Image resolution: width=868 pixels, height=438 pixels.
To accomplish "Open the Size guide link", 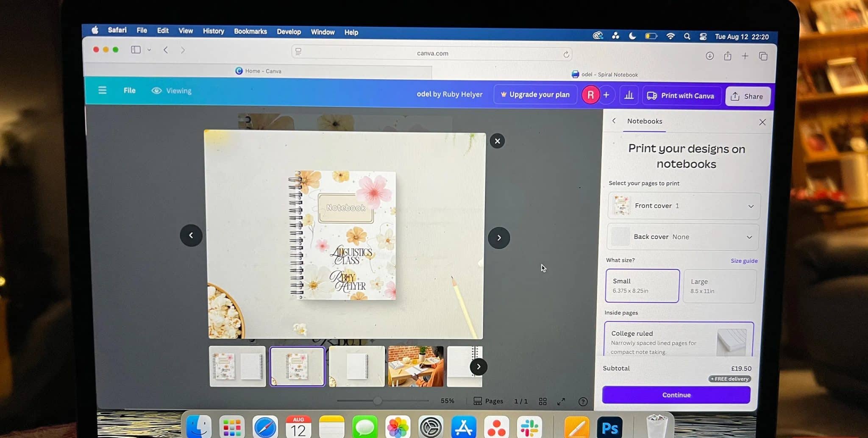I will click(x=744, y=261).
